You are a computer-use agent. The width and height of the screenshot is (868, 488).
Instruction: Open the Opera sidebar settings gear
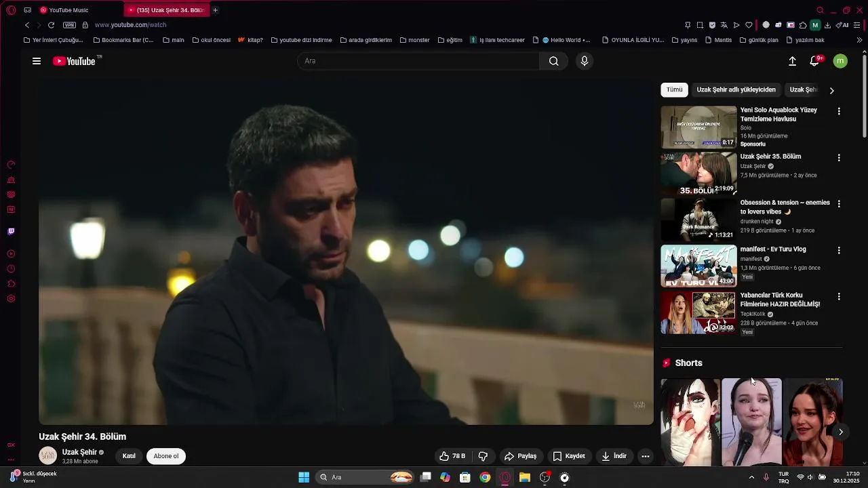11,299
